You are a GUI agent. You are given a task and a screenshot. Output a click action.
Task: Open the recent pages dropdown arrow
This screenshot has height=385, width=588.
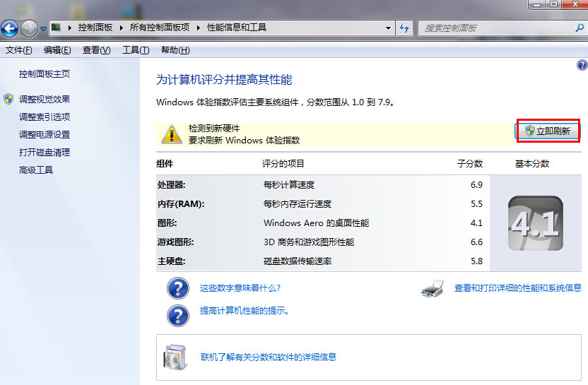point(43,28)
